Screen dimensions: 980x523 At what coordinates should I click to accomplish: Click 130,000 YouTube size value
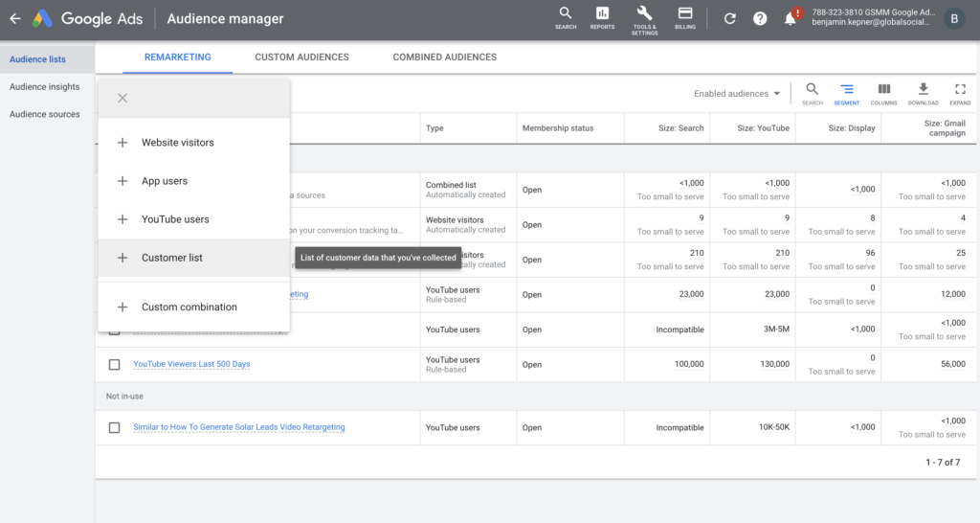[x=774, y=364]
